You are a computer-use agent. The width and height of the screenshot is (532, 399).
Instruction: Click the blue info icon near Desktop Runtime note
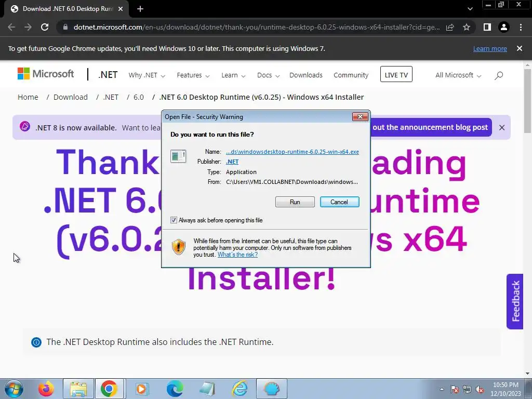click(x=36, y=342)
